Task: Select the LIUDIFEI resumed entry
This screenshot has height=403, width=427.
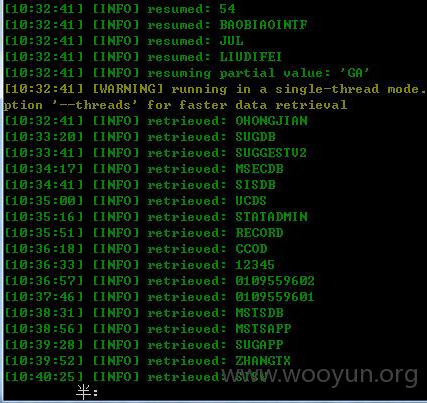Action: click(x=143, y=57)
